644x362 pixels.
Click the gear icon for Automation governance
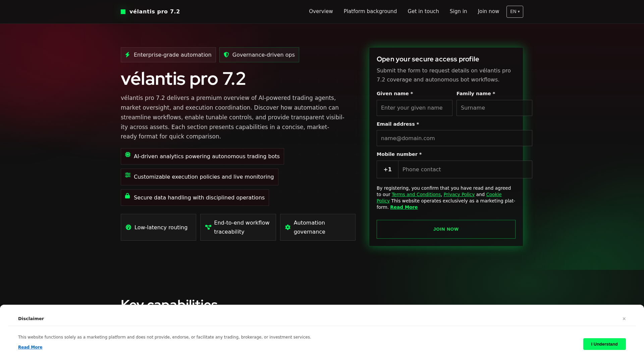coord(288,227)
